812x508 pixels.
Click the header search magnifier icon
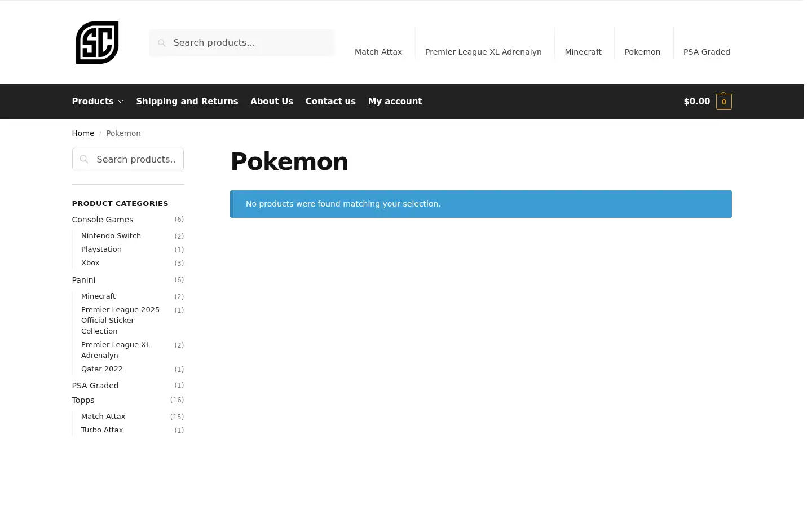pyautogui.click(x=162, y=43)
